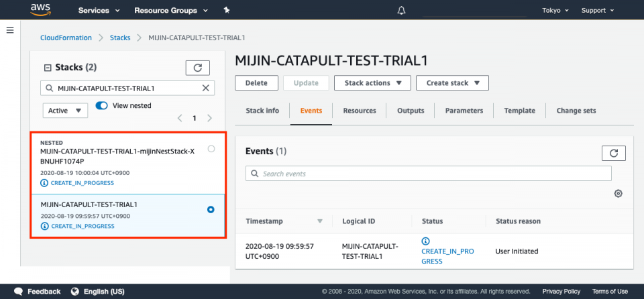Click the Logical ID column header
644x299 pixels.
(x=358, y=221)
